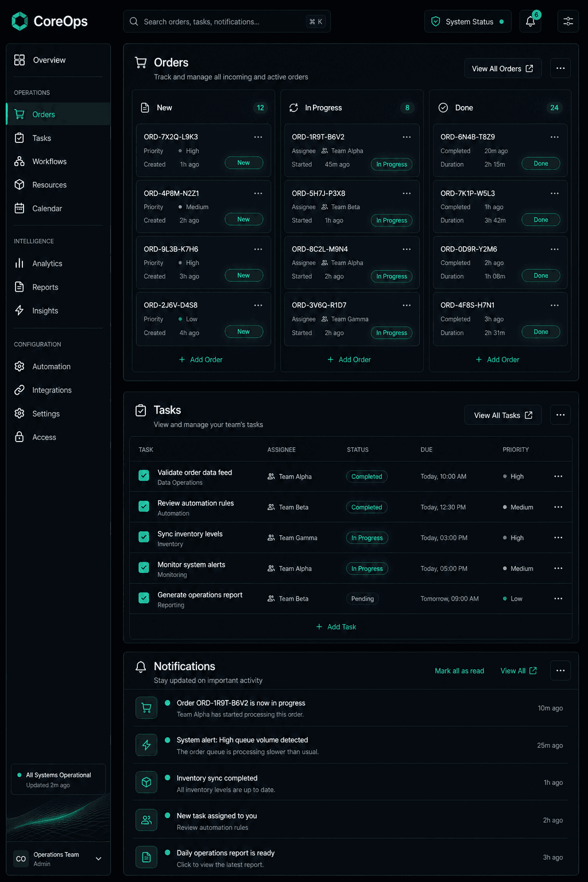Open row menu for Sync inventory levels
Screen dimensions: 588x882
point(558,537)
